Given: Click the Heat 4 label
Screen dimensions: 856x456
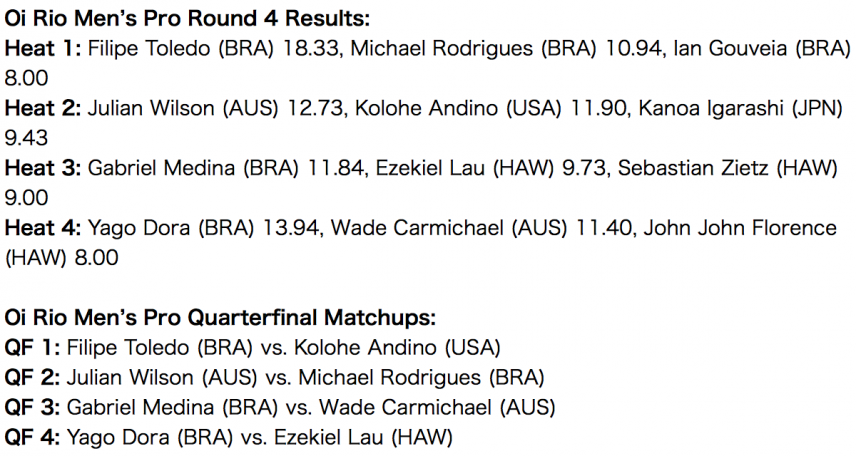Looking at the screenshot, I should tap(43, 228).
